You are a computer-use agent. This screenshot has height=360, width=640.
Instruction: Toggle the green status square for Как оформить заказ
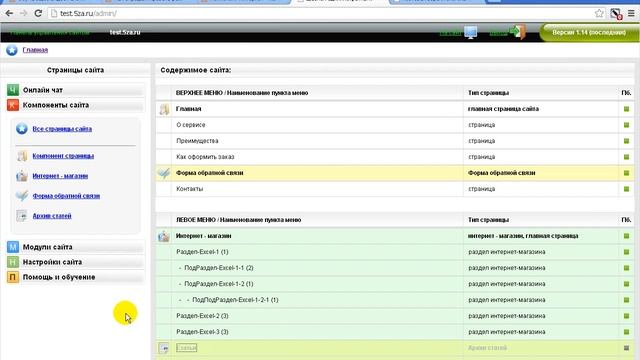[x=627, y=157]
